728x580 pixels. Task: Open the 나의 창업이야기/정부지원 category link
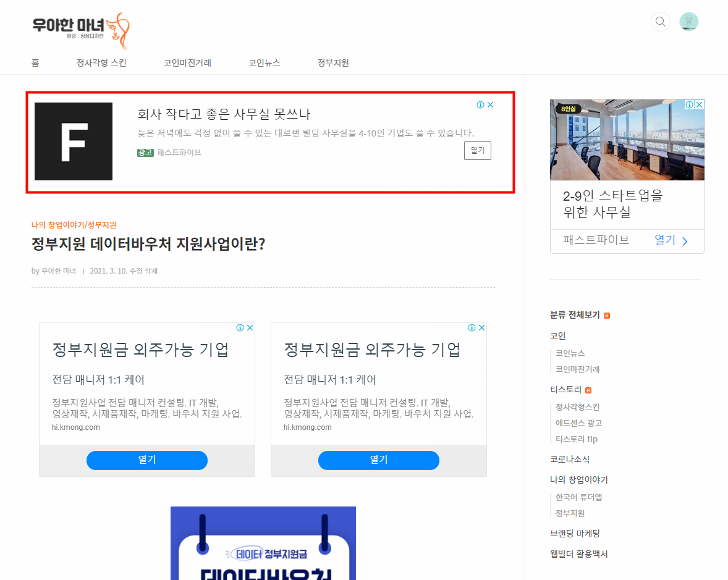(74, 225)
